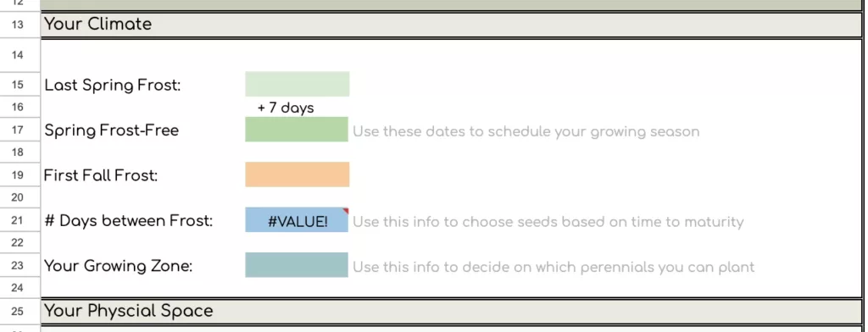Select row 25 header

(17, 312)
